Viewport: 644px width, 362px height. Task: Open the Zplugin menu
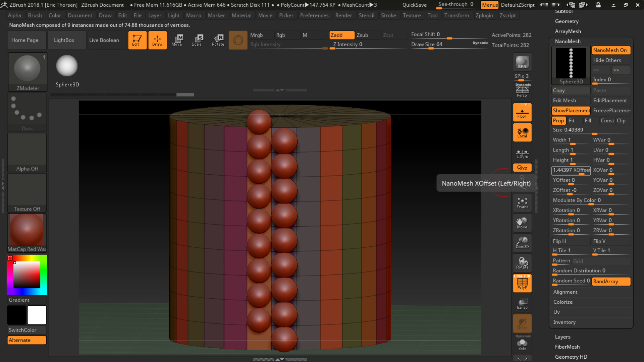pos(484,15)
